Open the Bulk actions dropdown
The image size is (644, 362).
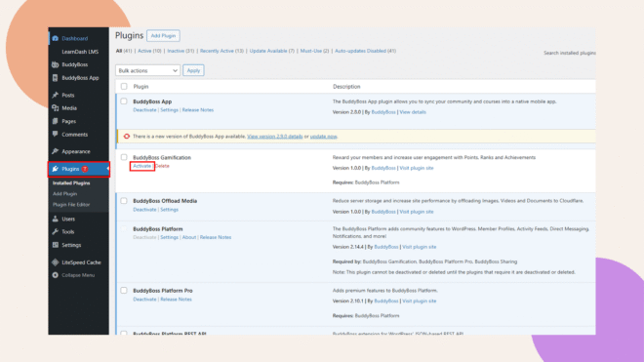(148, 70)
